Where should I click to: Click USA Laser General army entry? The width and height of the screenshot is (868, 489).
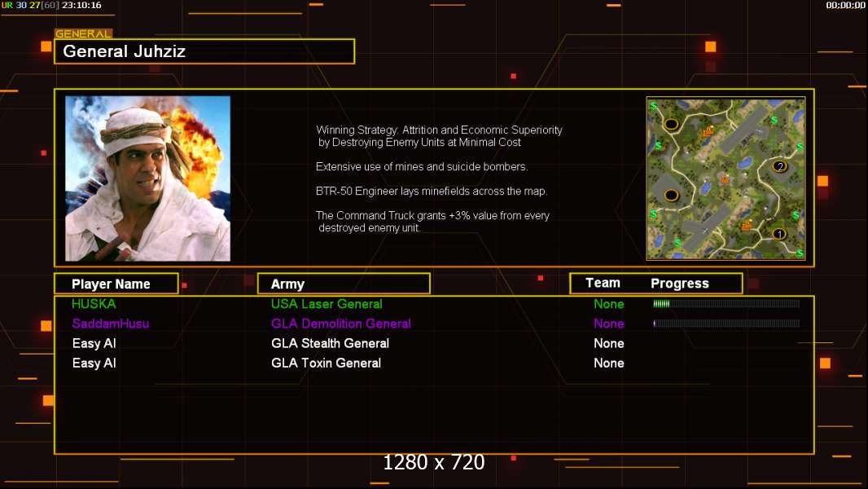[x=327, y=304]
